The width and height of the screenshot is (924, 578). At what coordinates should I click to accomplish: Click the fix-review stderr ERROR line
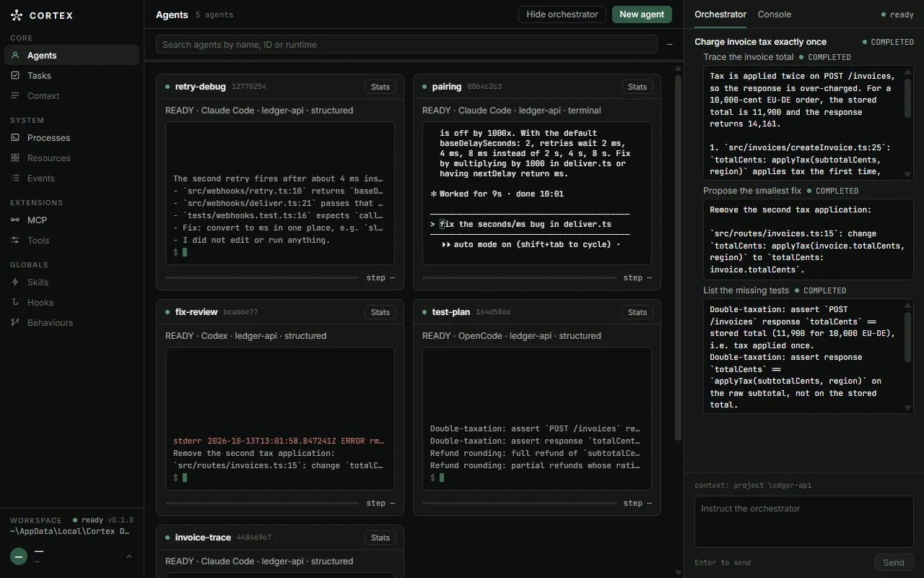[279, 441]
